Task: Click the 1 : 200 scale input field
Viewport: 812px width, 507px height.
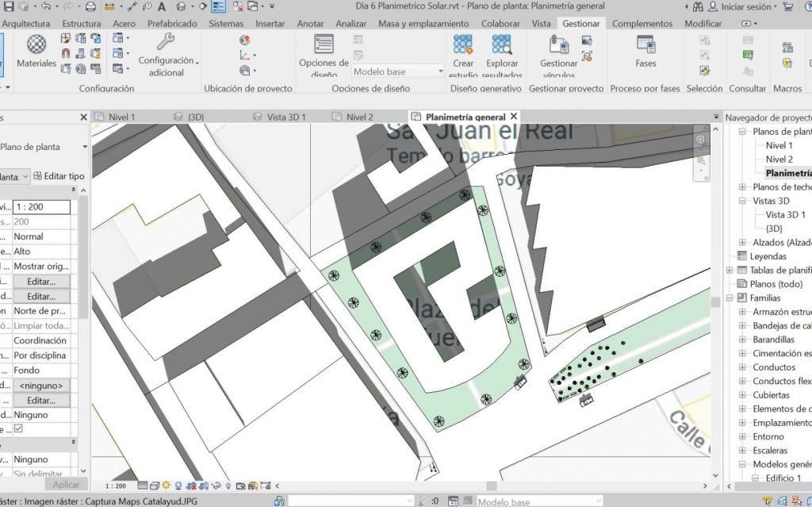Action: 41,207
